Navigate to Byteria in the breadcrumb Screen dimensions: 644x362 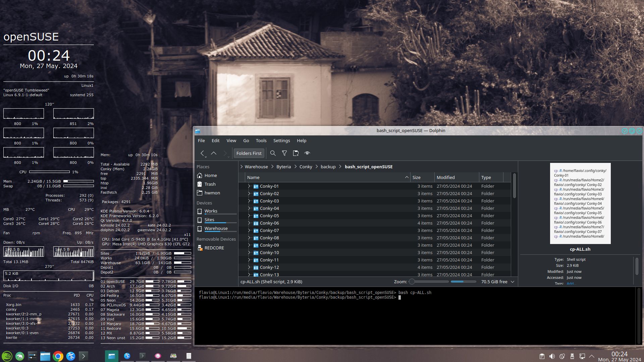click(x=284, y=167)
